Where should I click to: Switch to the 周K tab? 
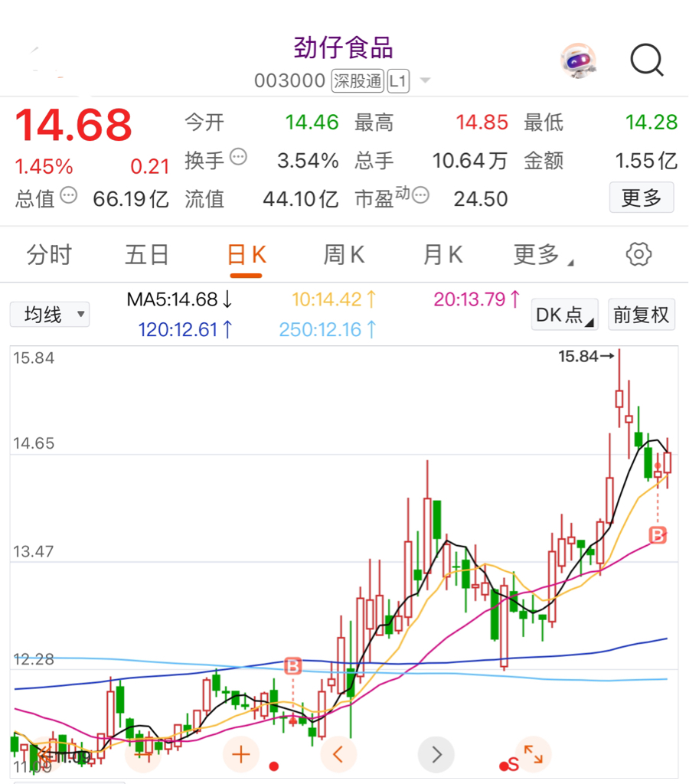coord(344,254)
